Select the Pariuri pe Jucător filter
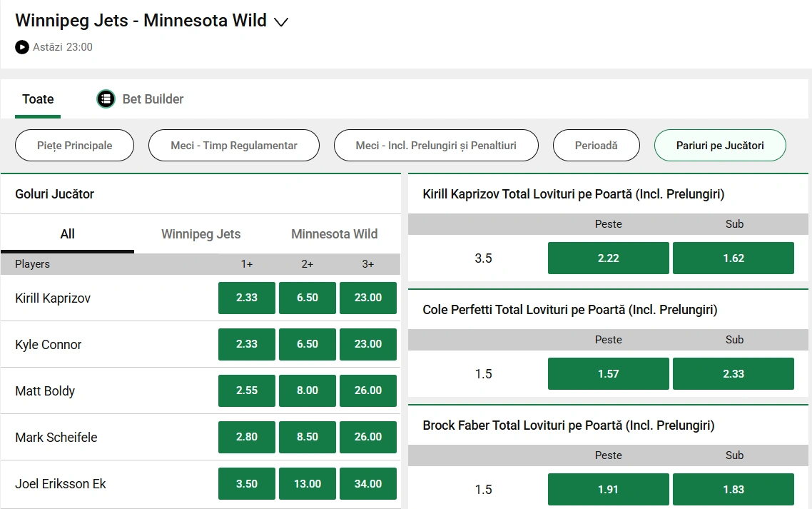 click(719, 145)
